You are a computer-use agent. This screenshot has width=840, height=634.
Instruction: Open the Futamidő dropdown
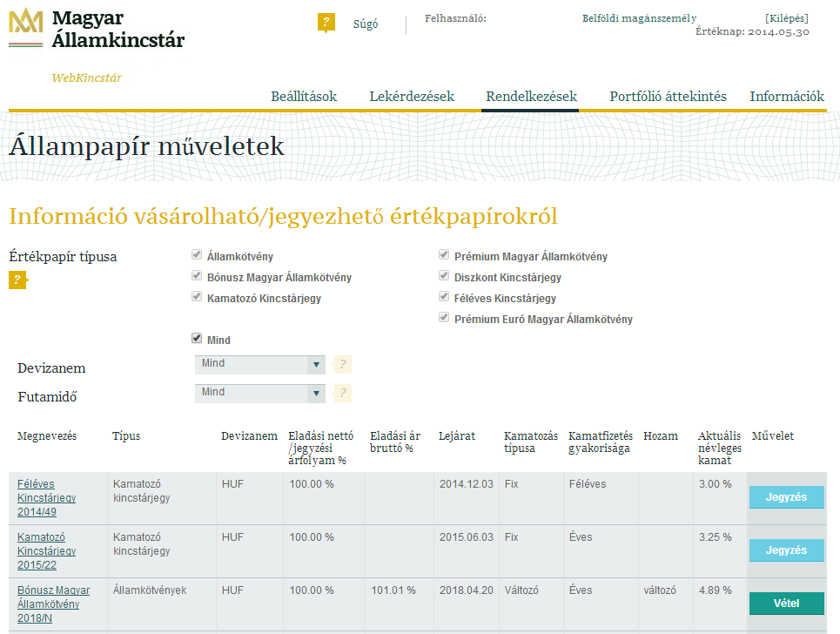coord(259,393)
